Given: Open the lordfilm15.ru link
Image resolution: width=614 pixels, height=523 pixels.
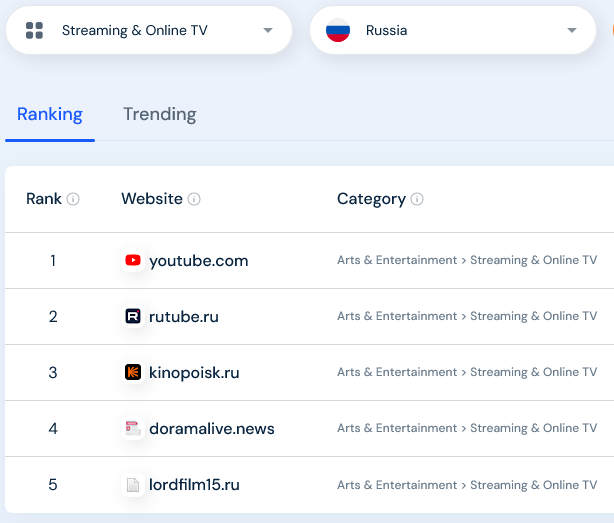Looking at the screenshot, I should 194,485.
